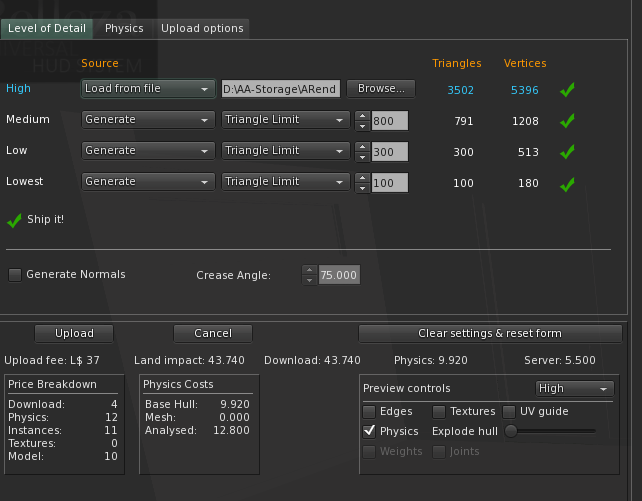Click the Ship it! status checkmark
642x501 pixels.
click(14, 221)
